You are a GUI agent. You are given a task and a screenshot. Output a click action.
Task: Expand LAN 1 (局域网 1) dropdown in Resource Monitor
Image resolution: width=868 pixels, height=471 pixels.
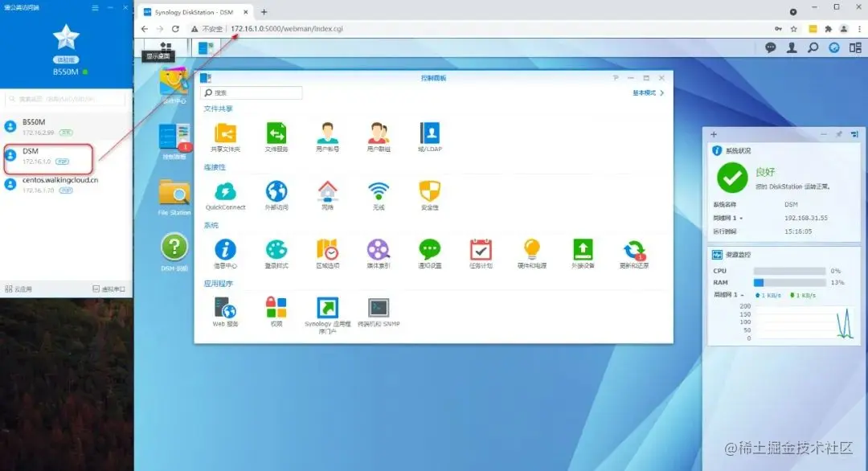pyautogui.click(x=729, y=295)
